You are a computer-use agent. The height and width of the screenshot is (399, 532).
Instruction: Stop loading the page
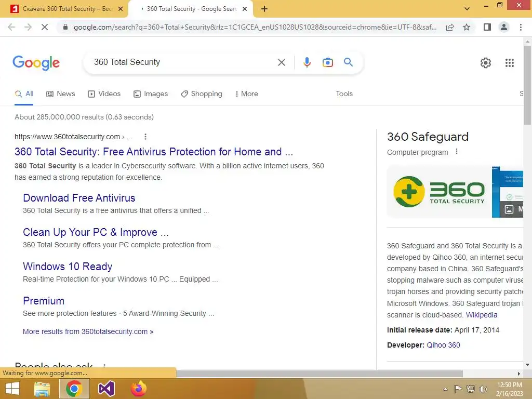click(45, 27)
